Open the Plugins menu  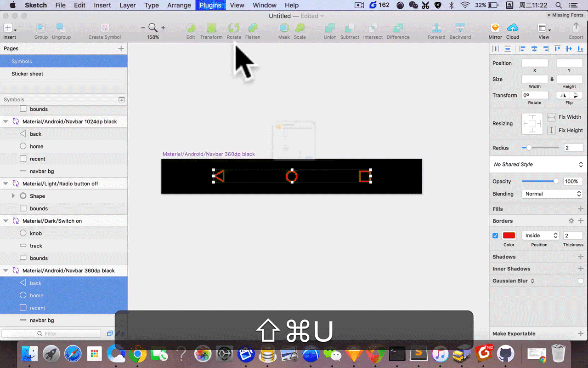pyautogui.click(x=210, y=5)
